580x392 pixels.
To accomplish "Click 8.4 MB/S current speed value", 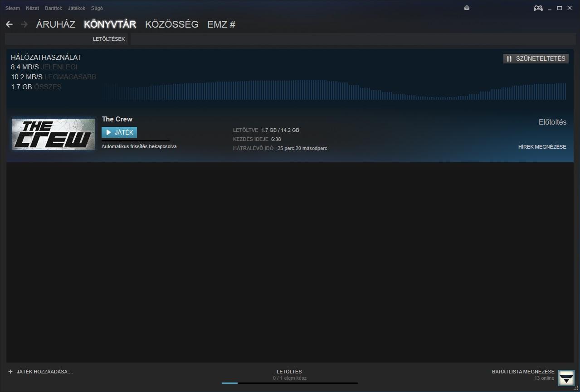I will click(25, 67).
